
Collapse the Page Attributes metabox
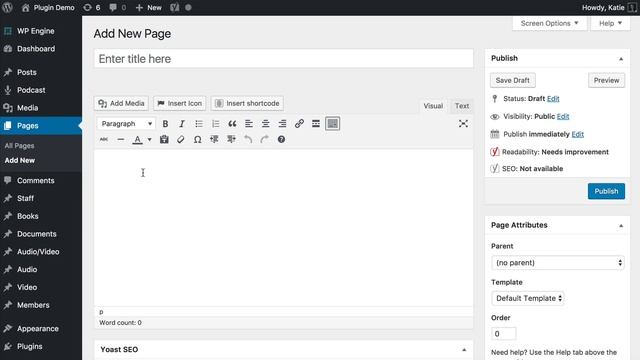621,225
